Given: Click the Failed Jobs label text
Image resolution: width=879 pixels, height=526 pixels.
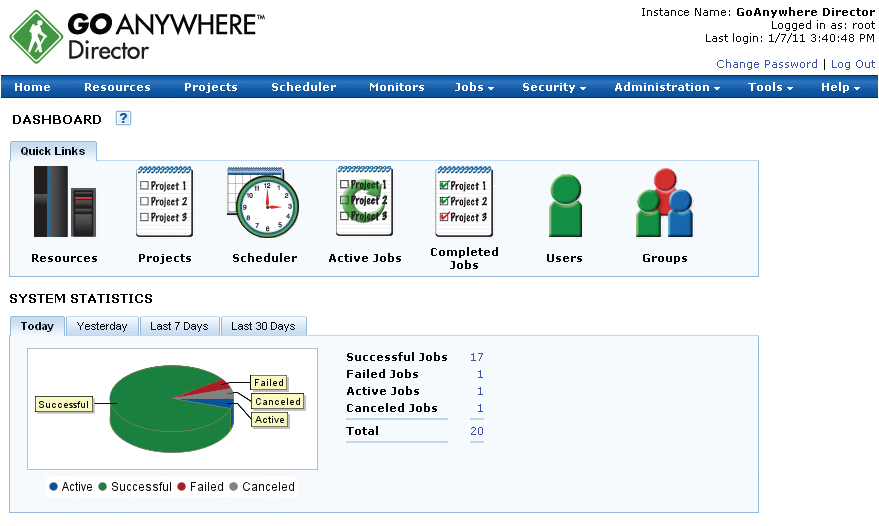Looking at the screenshot, I should pos(382,374).
